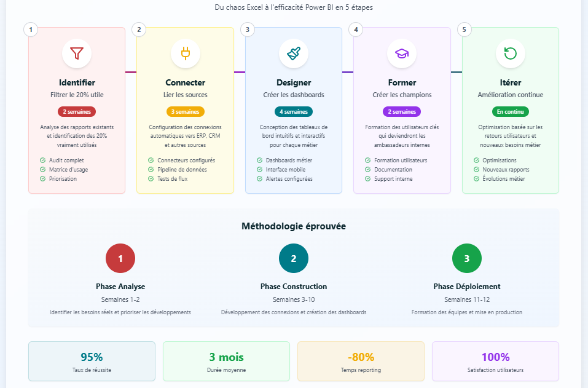Click the graduation cap icon in Former card
The width and height of the screenshot is (588, 388).
click(x=402, y=53)
